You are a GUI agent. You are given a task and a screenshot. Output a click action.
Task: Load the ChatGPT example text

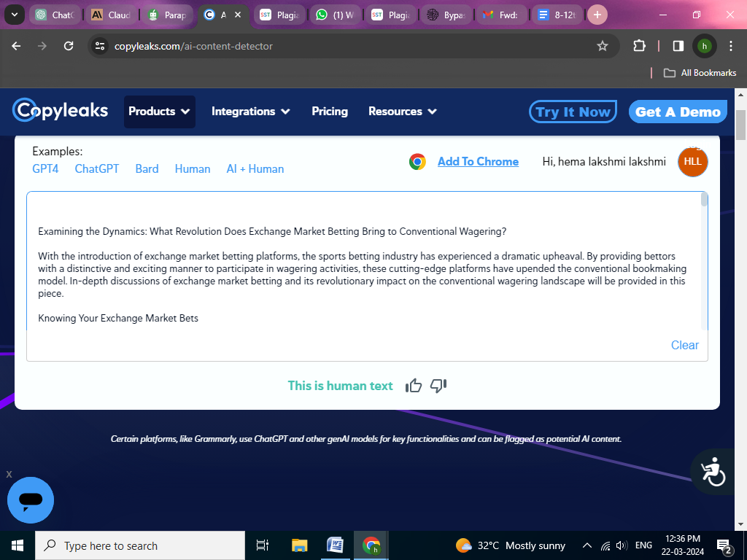[97, 169]
